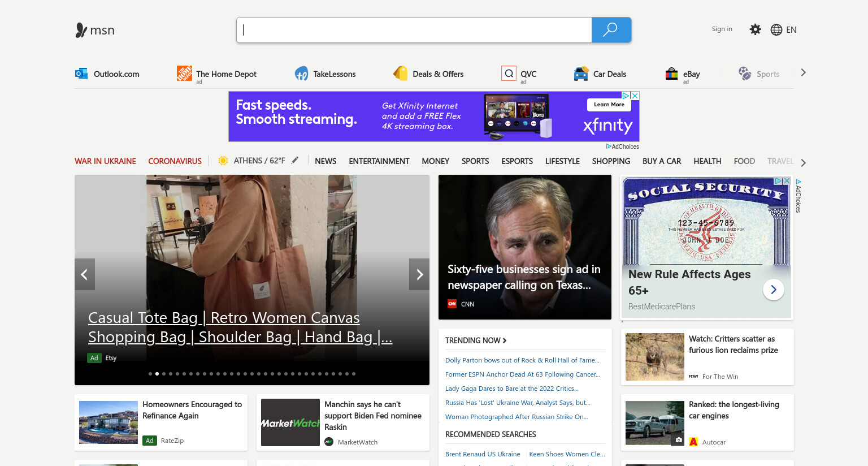
Task: Click the CNN source logo
Action: [x=452, y=304]
